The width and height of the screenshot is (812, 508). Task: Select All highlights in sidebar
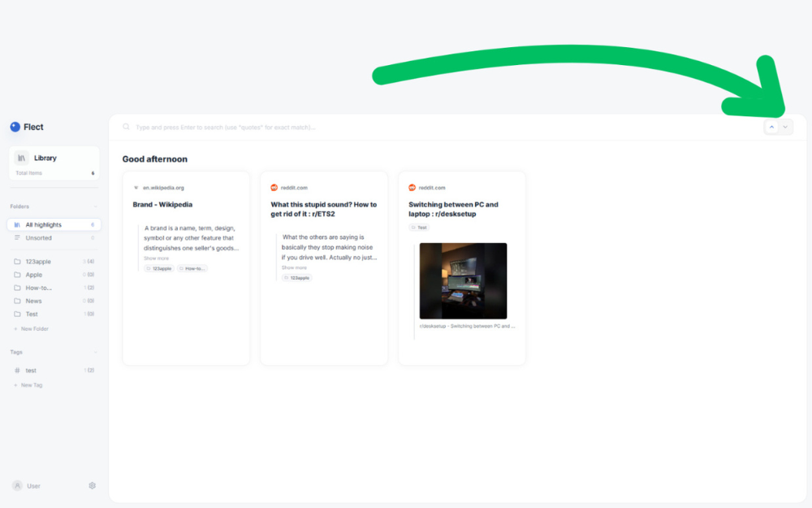[x=43, y=224]
